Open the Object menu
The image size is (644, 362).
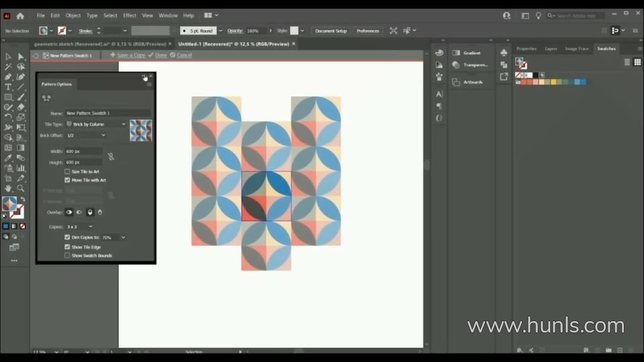pos(73,15)
